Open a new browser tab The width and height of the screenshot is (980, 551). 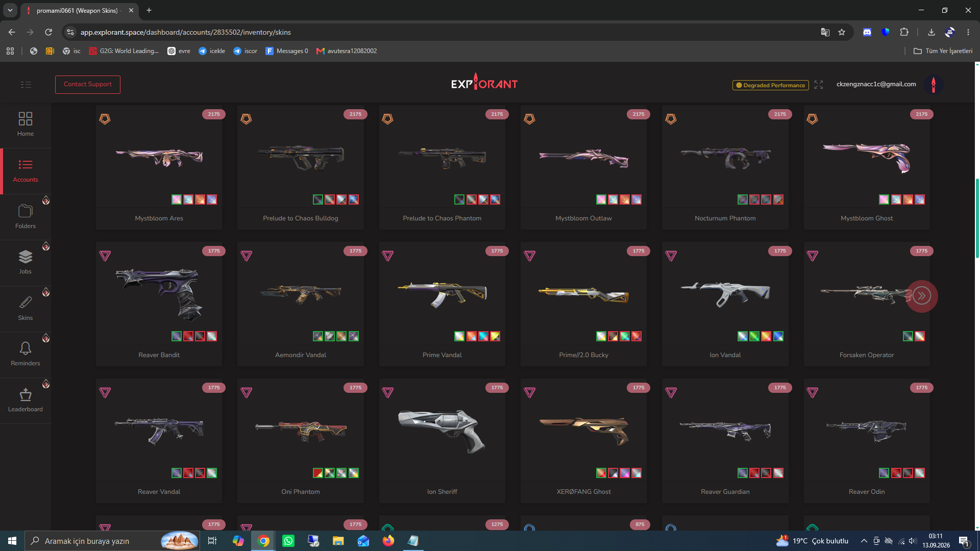[149, 10]
